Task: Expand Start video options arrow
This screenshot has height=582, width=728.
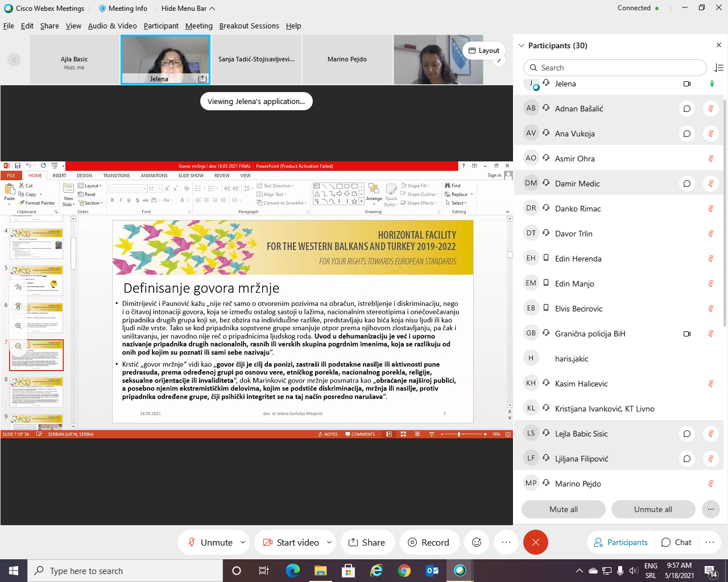Action: pos(329,542)
